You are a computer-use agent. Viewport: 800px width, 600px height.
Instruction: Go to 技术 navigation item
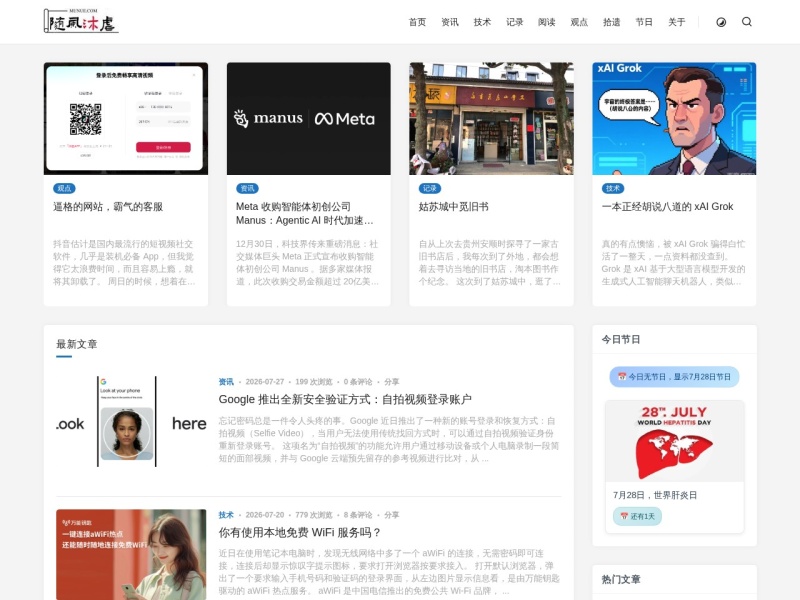tap(482, 22)
